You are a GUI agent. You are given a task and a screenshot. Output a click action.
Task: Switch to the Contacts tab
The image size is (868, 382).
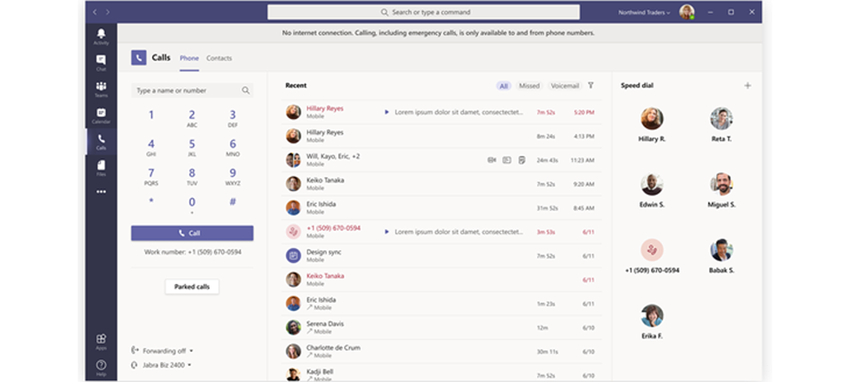coord(219,58)
